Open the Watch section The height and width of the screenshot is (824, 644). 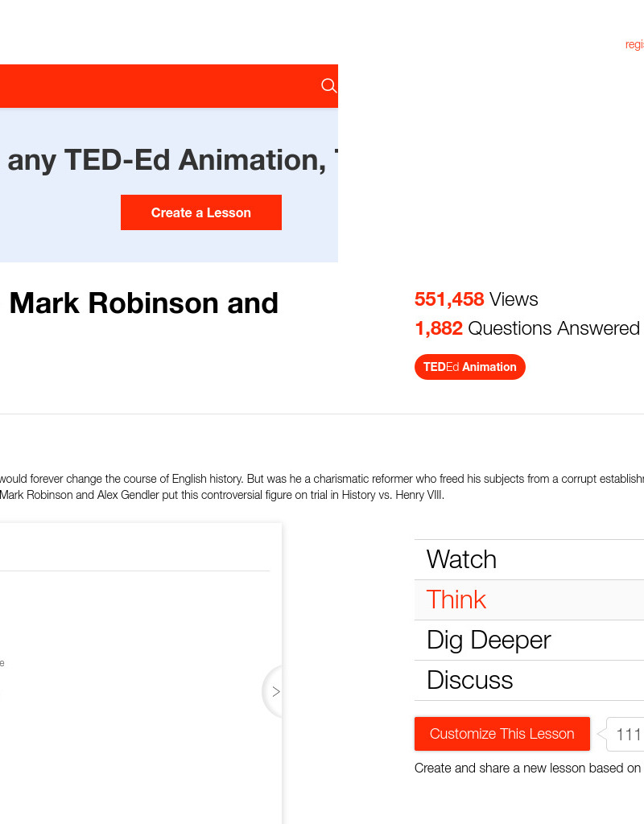tap(461, 559)
